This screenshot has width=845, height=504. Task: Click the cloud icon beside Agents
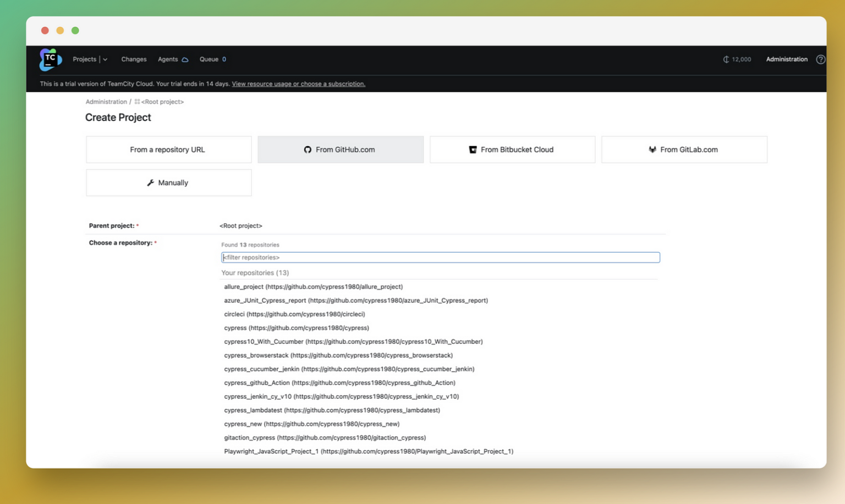point(185,60)
